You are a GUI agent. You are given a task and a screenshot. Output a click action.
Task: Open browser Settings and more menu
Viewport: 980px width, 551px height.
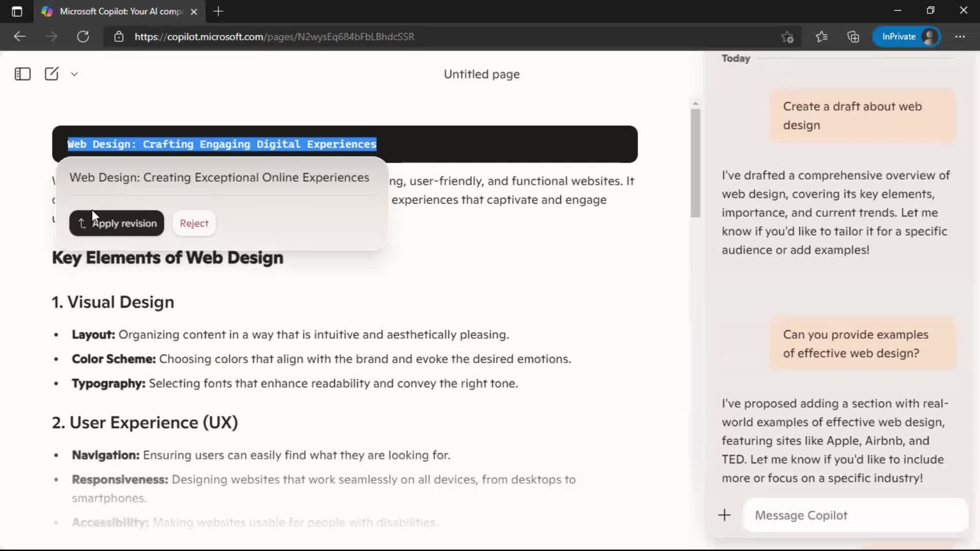(960, 37)
